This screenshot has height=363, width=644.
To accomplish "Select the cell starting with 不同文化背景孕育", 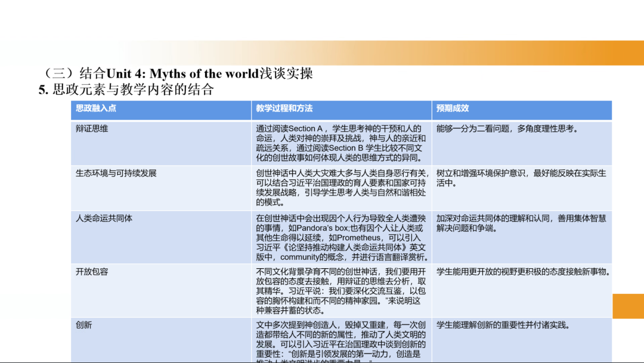I will pyautogui.click(x=341, y=290).
